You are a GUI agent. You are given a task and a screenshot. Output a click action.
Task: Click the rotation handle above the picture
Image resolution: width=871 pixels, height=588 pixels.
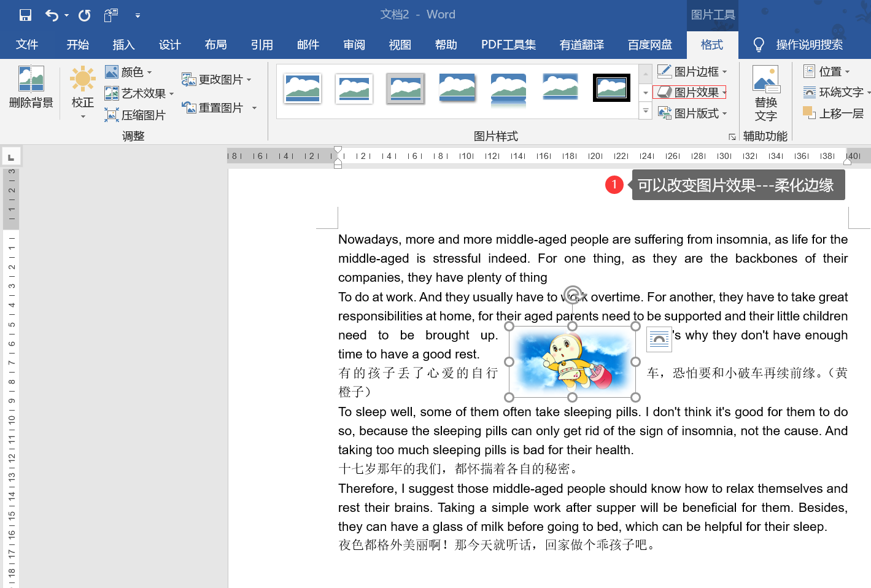point(573,295)
